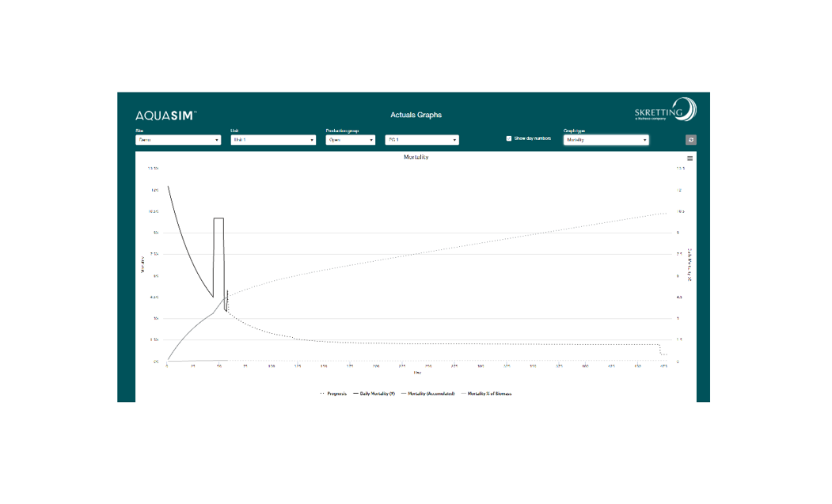Hide Daily Mortality series via legend
The image size is (832, 504).
click(377, 393)
